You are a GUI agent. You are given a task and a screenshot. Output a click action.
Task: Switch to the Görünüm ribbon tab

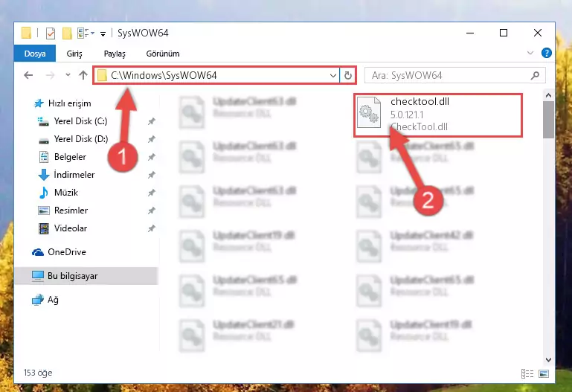(163, 54)
